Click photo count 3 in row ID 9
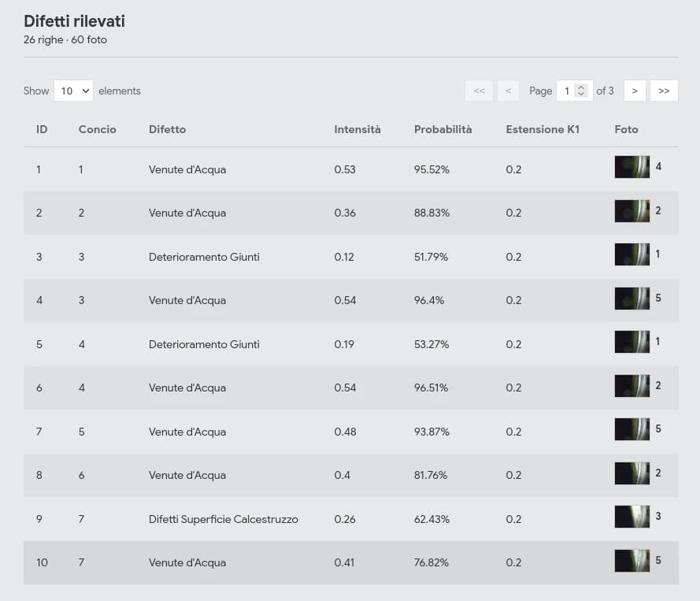 (658, 516)
